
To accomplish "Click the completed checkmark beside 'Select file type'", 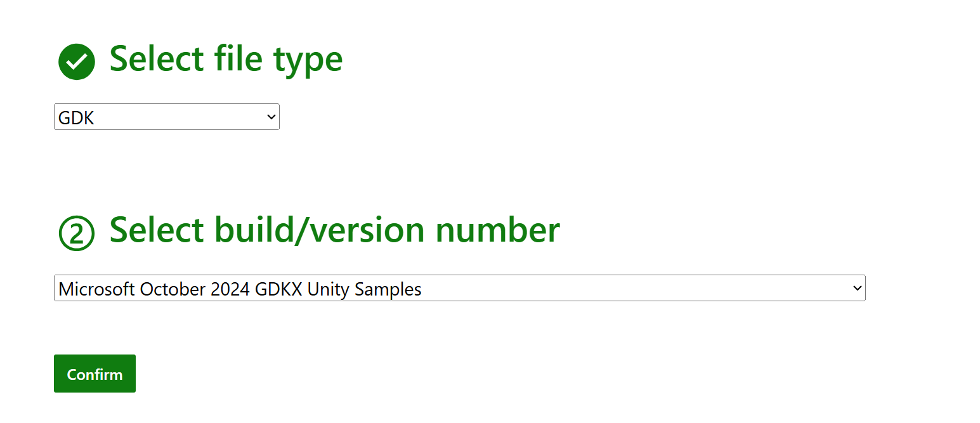I will (x=76, y=61).
